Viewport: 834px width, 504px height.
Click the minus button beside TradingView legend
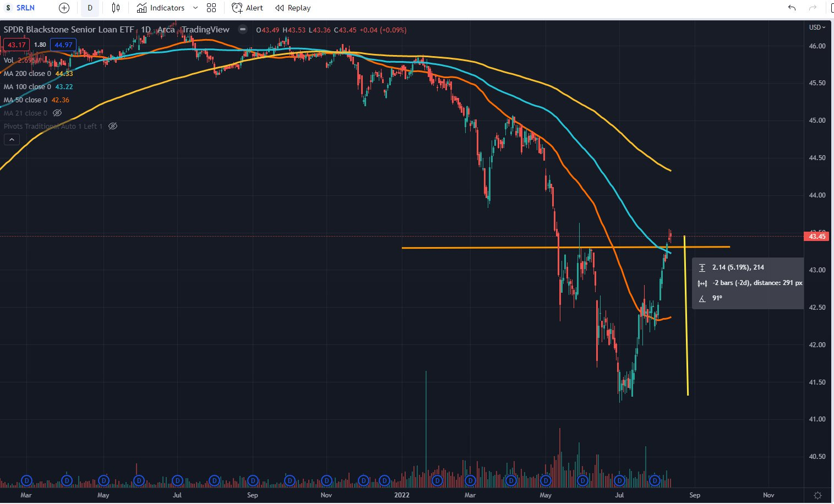click(x=243, y=30)
